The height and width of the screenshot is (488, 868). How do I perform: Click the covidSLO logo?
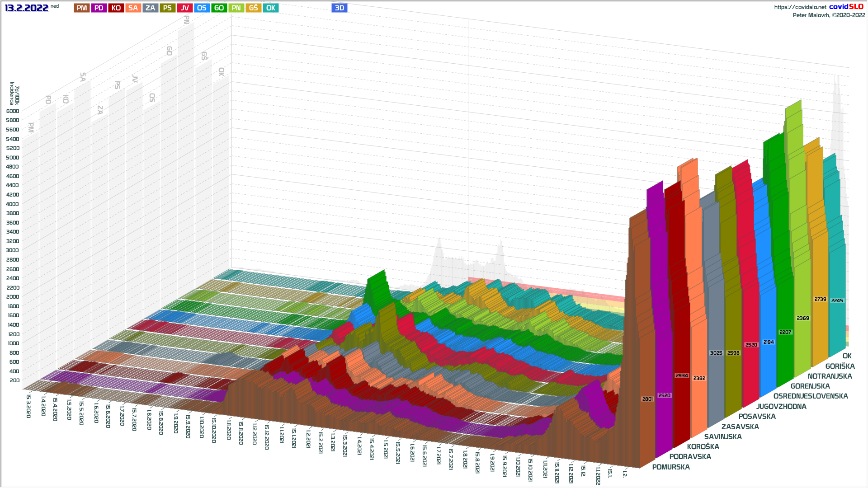click(846, 6)
